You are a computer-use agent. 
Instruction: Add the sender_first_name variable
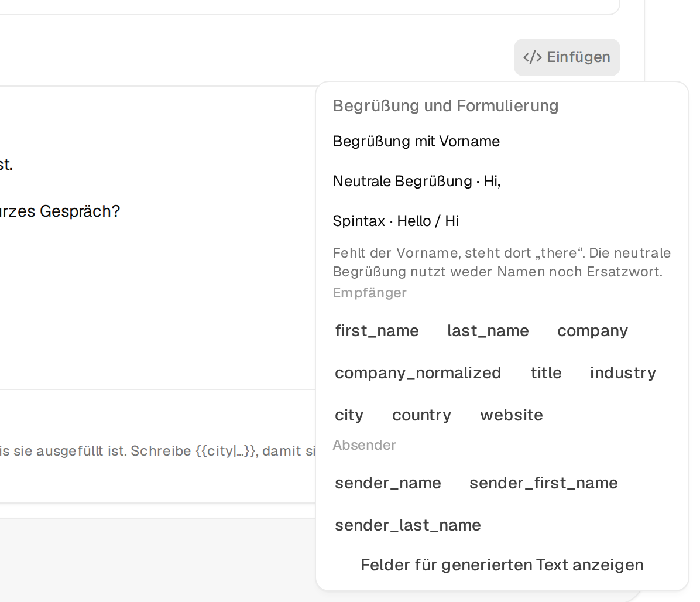543,483
